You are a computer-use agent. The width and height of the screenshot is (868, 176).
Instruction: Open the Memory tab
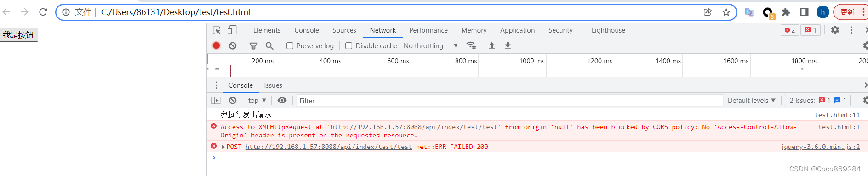[474, 30]
